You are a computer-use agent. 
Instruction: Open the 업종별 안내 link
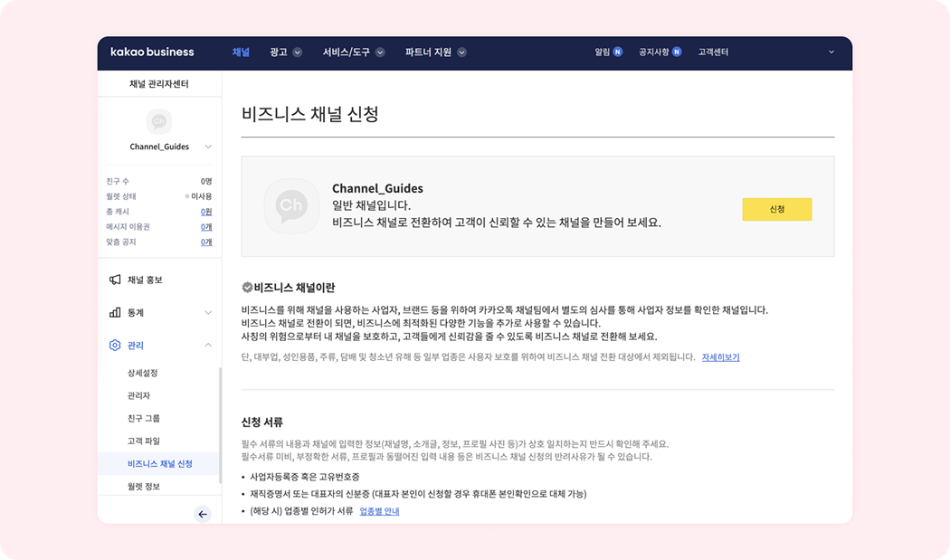click(379, 511)
